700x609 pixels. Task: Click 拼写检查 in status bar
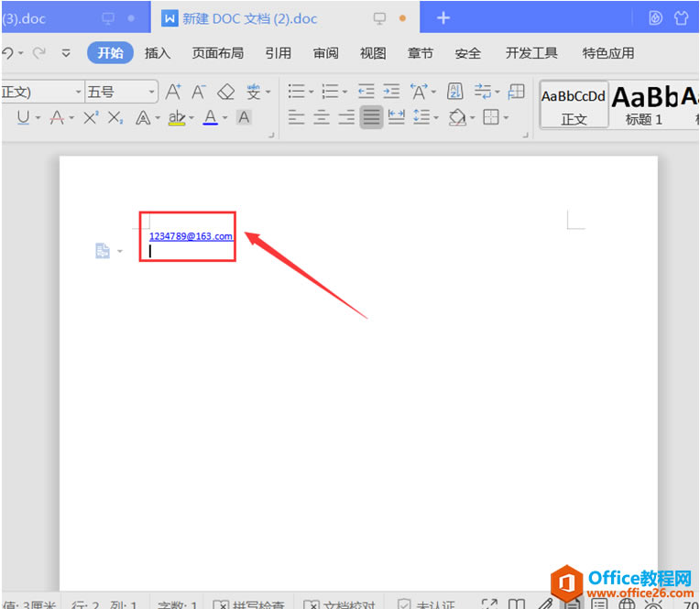click(248, 605)
